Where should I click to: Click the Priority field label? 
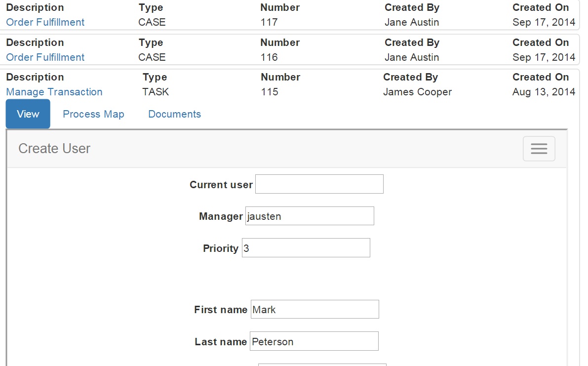[220, 248]
